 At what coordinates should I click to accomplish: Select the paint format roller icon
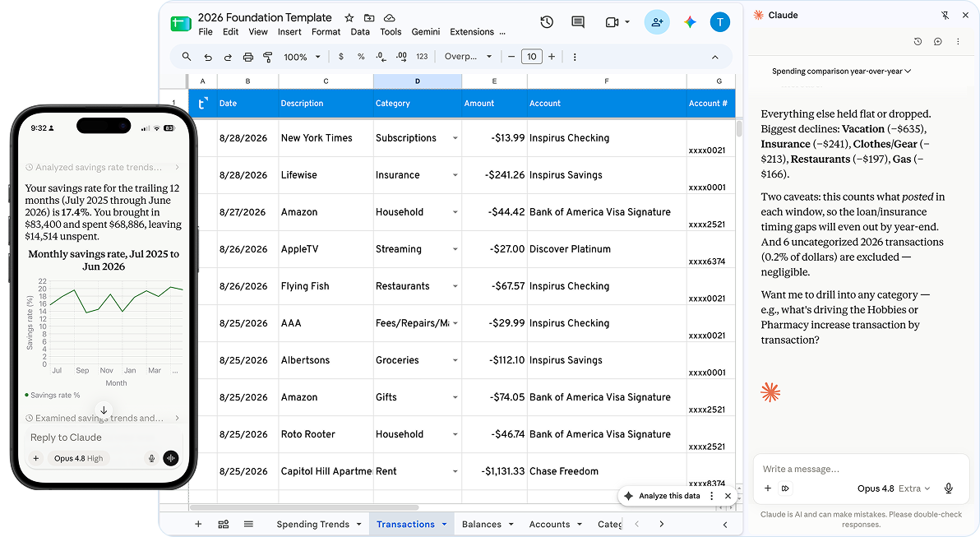click(x=267, y=57)
